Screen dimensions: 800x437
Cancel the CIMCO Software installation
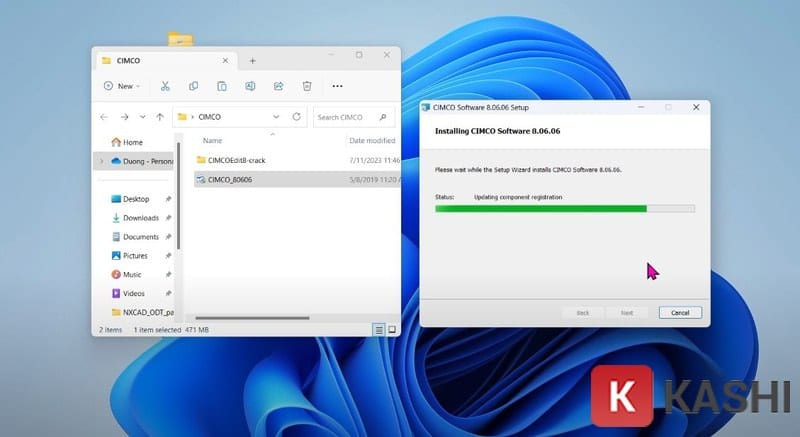click(680, 312)
